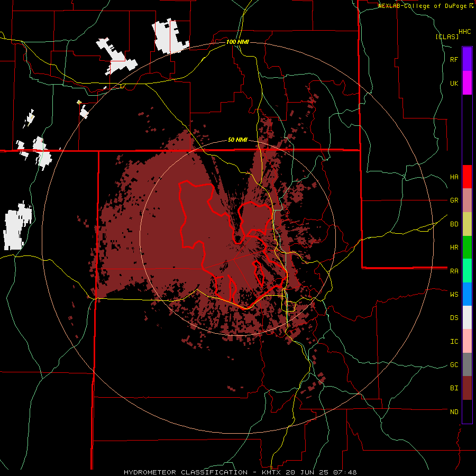The height and width of the screenshot is (476, 476).
Task: Click the HA legend label
Action: (x=454, y=177)
